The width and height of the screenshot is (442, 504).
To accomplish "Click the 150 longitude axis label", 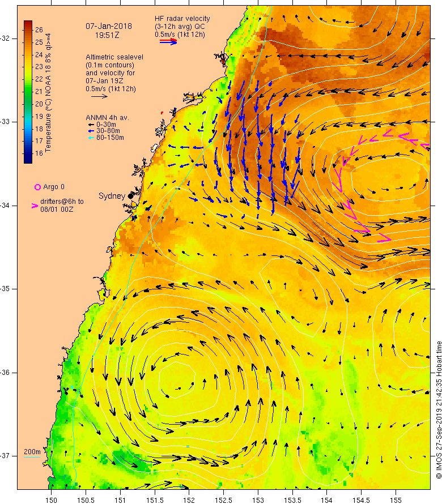I will pos(51,500).
